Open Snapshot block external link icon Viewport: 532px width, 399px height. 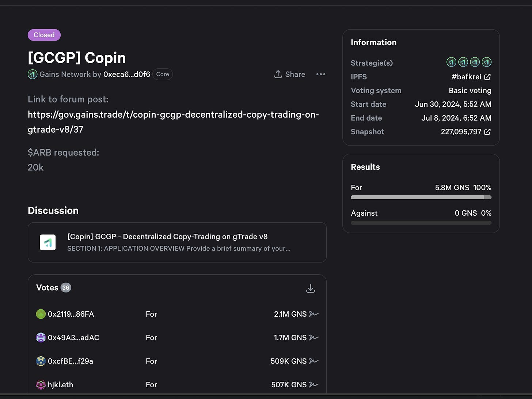point(487,132)
